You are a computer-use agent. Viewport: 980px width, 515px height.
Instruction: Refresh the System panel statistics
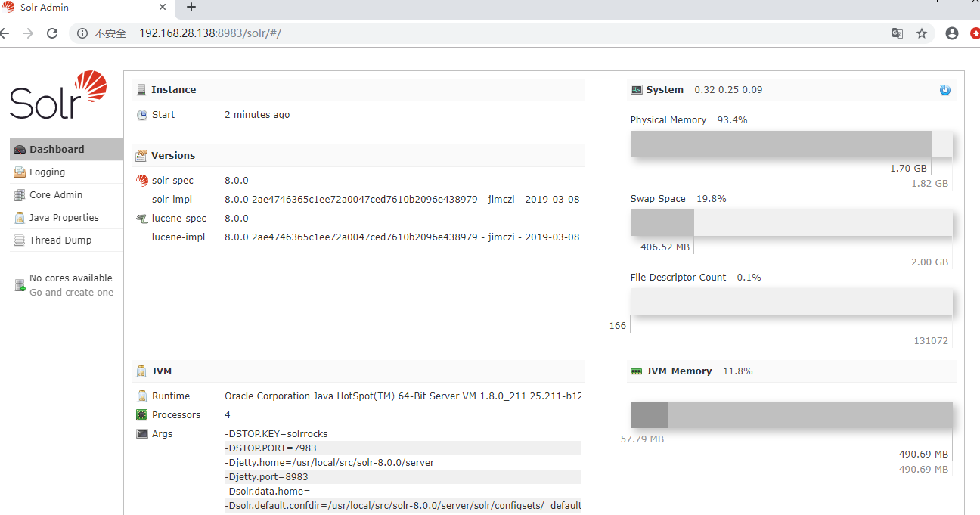coord(944,89)
